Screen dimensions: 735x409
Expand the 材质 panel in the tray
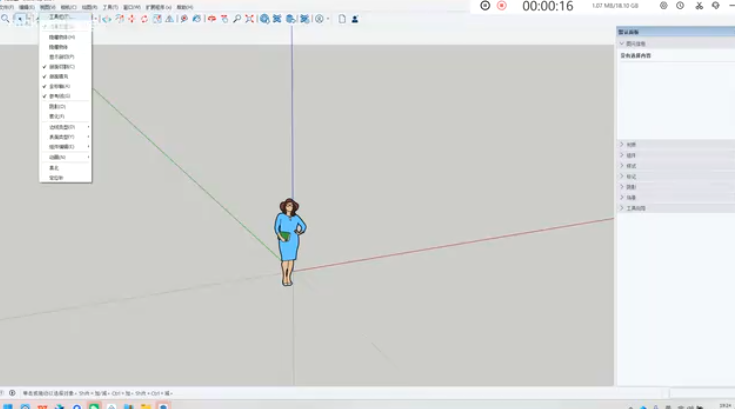630,145
